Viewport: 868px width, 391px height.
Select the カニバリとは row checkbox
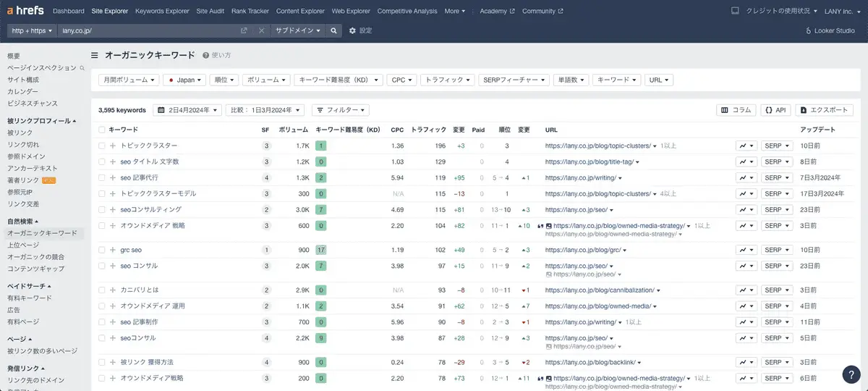(x=102, y=290)
